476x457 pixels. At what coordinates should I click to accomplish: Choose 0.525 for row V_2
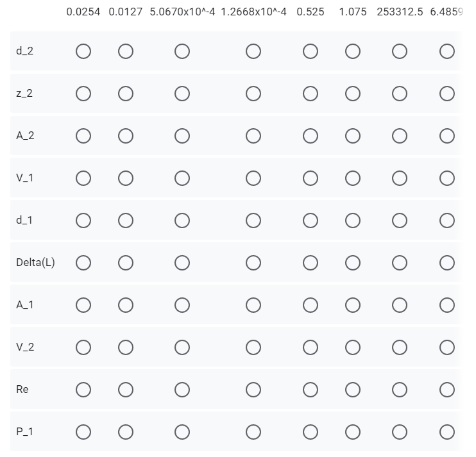[x=310, y=347]
